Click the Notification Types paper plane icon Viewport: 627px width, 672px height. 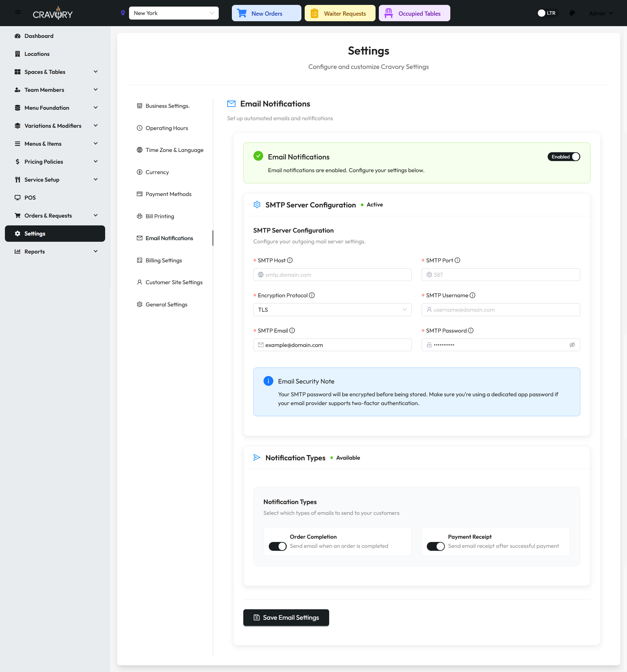pos(257,458)
